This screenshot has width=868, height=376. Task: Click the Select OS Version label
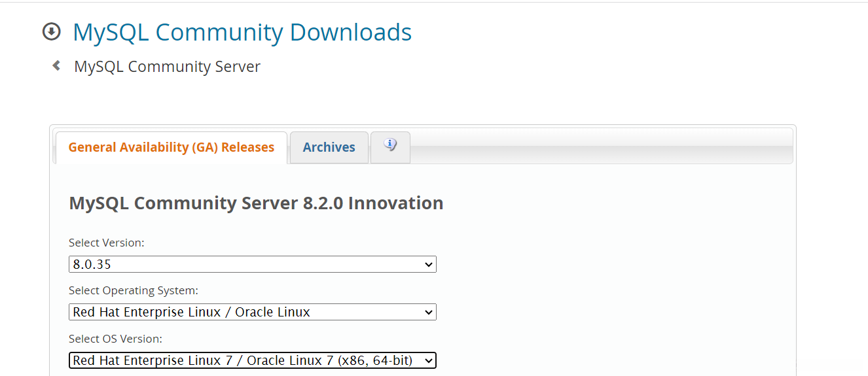coord(115,339)
